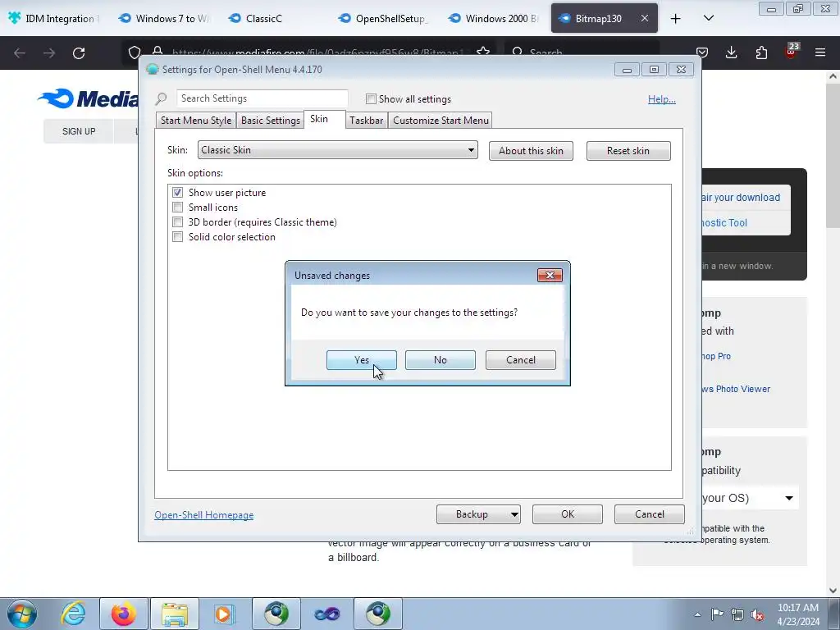Open the Pocket save icon

point(702,53)
